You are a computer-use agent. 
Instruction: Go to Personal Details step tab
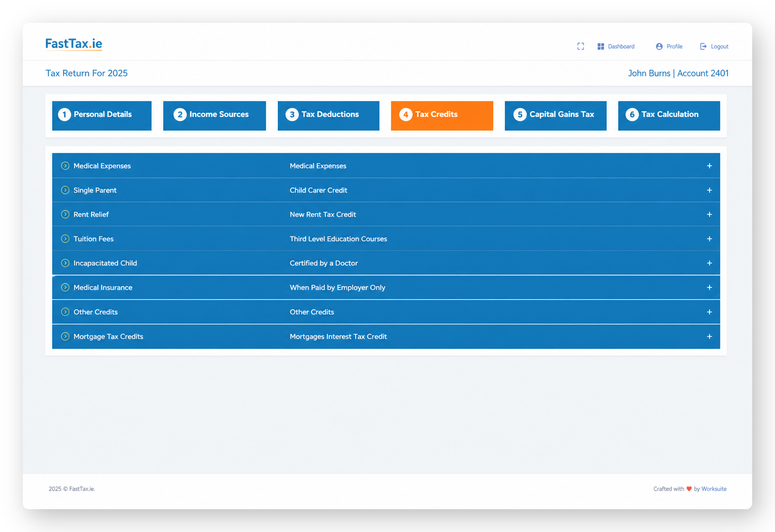tap(102, 115)
